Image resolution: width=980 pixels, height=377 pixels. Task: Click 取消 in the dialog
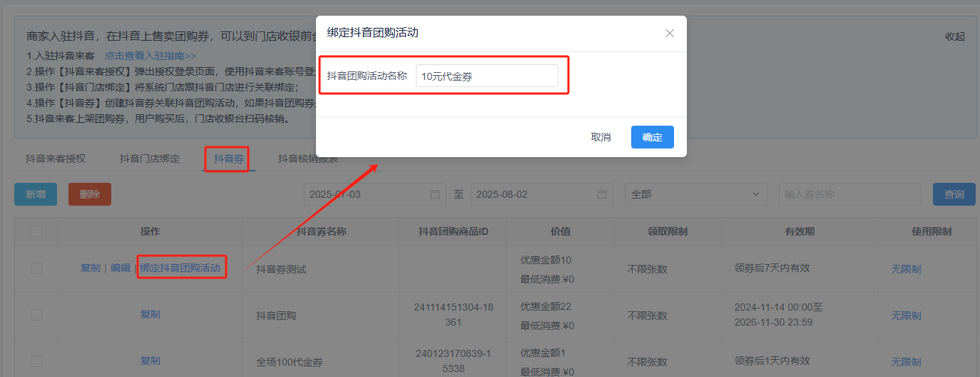[601, 137]
